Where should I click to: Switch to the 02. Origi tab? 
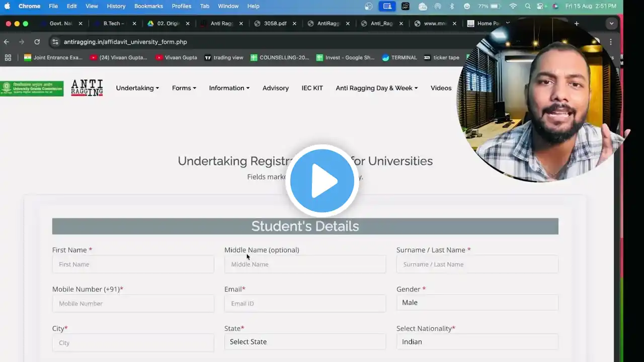point(168,23)
